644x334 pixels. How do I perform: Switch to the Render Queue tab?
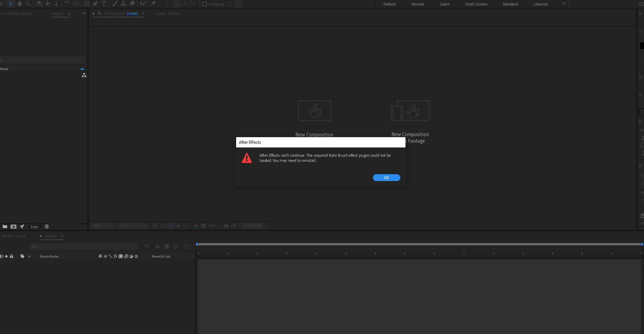[x=14, y=236]
